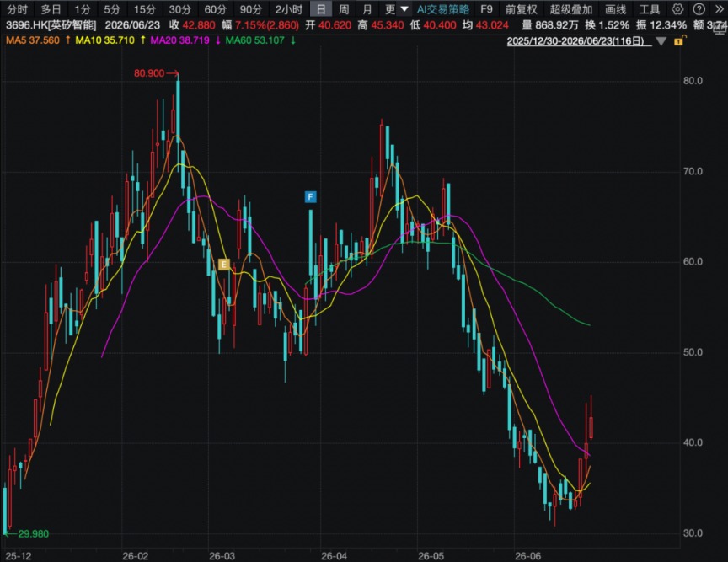Click the stock name 3696.HK[英矽智能]
Viewport: 728px width, 562px height.
[51, 25]
